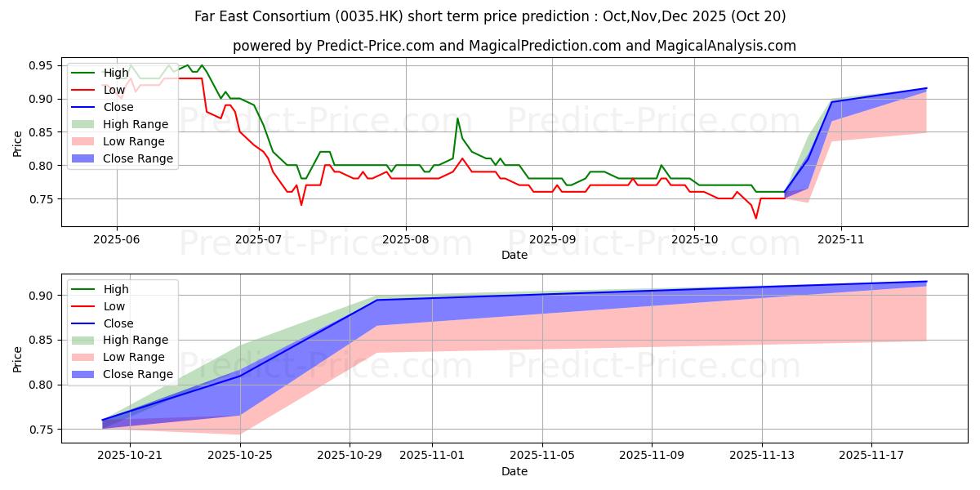Select the 2025-11-13 date tick on bottom chart
Viewport: 980px width, 490px height.
pyautogui.click(x=762, y=457)
